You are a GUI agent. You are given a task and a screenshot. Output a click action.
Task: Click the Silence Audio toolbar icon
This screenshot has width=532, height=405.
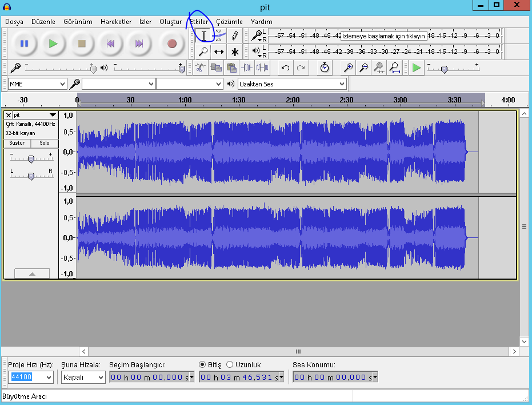click(x=262, y=68)
